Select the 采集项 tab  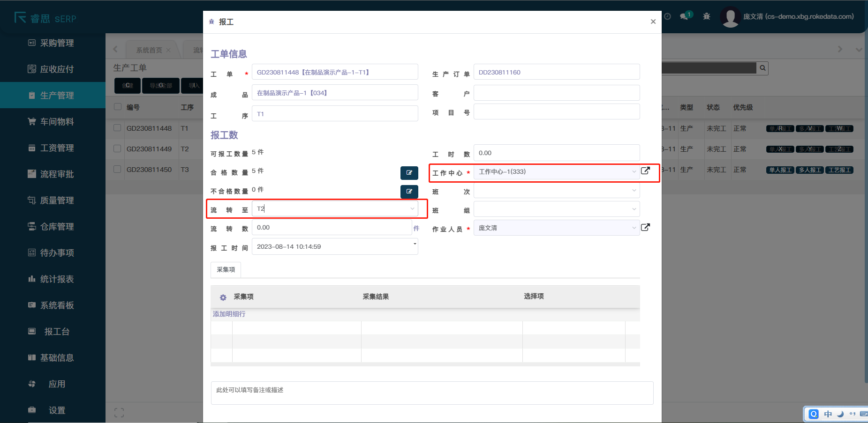pos(226,270)
